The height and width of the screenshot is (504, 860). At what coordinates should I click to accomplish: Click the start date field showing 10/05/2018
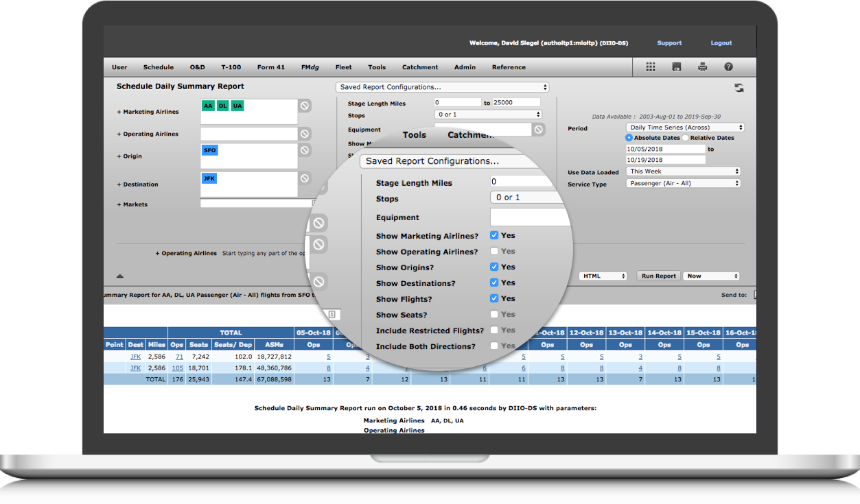665,149
